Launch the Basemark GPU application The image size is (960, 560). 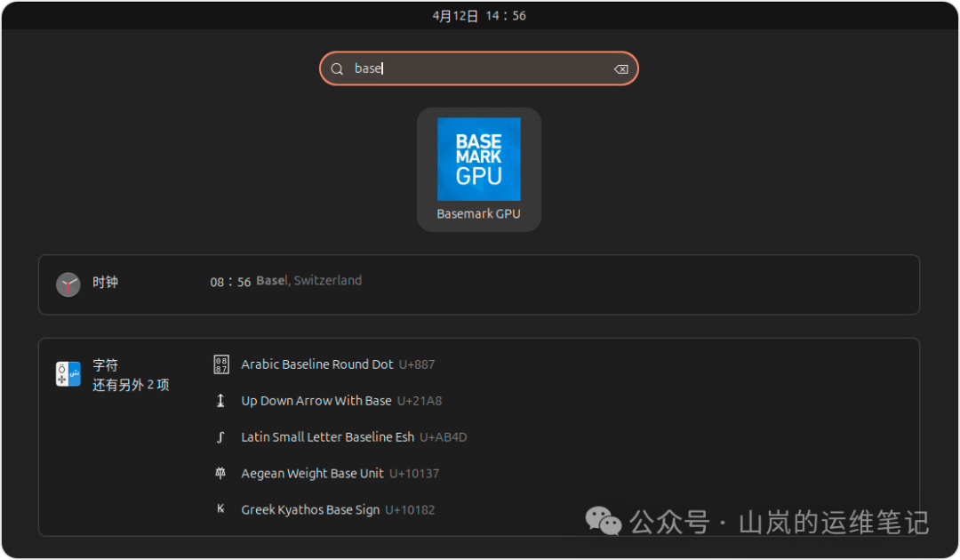[x=479, y=160]
